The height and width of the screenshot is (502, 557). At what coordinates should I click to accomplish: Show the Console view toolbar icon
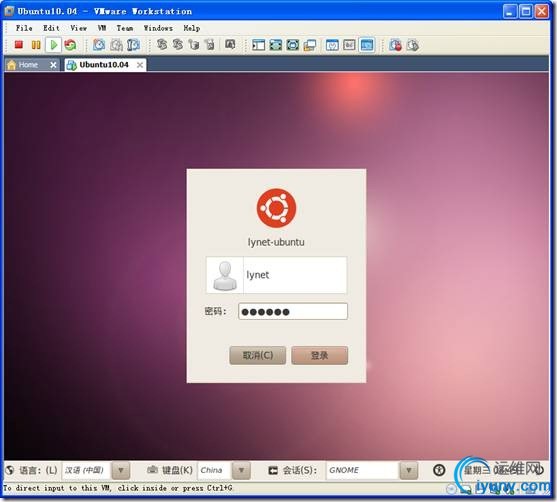pos(367,45)
